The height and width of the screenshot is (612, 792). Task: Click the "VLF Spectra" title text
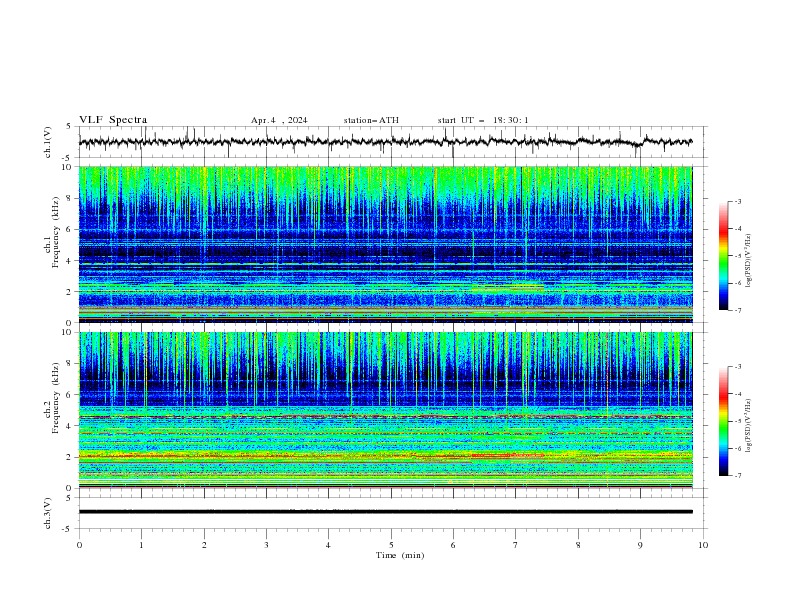(x=113, y=120)
